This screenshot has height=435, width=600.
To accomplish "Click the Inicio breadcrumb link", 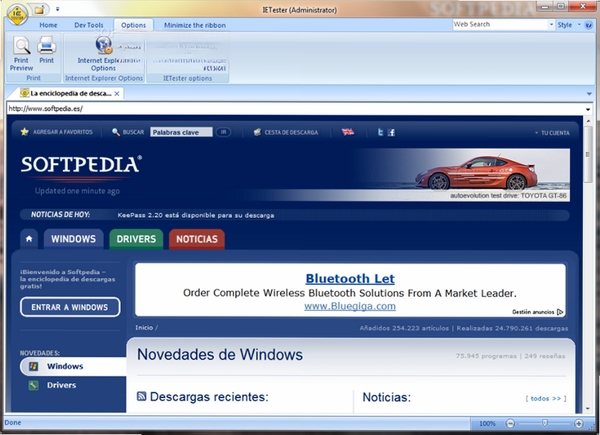I will 144,327.
